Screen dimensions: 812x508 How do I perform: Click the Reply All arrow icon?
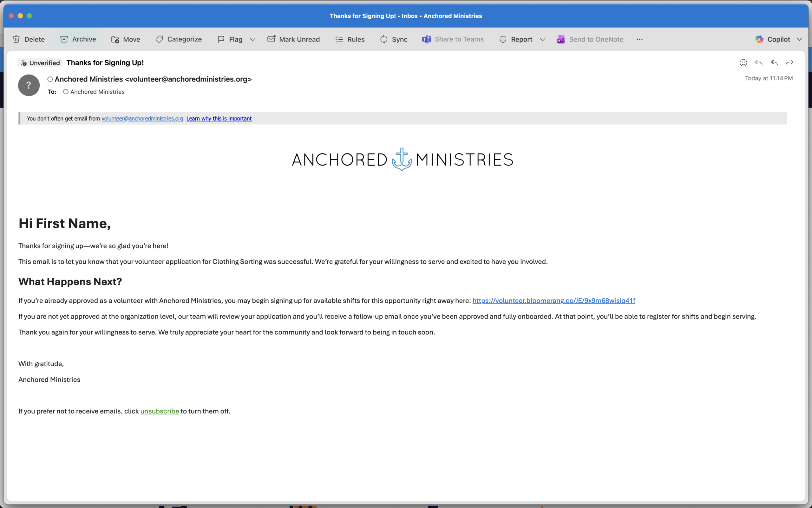[x=774, y=63]
